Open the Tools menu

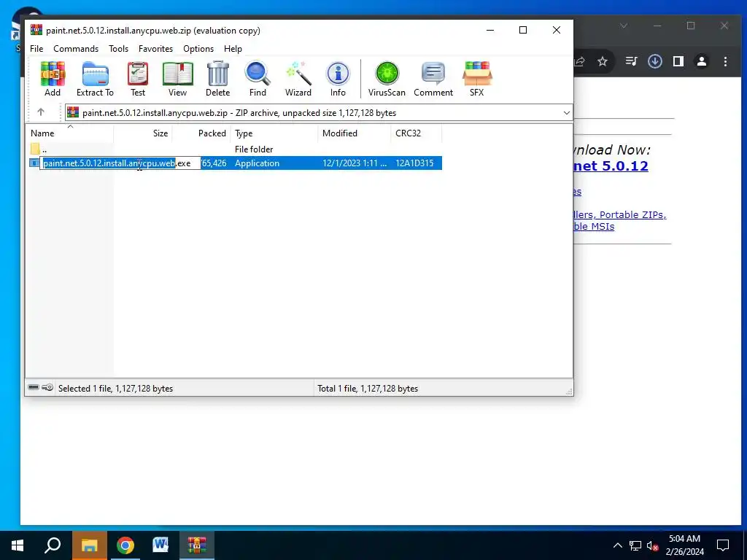[x=118, y=49]
